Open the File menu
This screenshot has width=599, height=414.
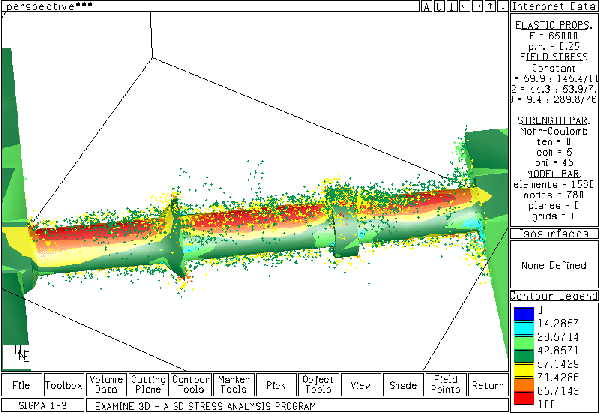coord(22,385)
